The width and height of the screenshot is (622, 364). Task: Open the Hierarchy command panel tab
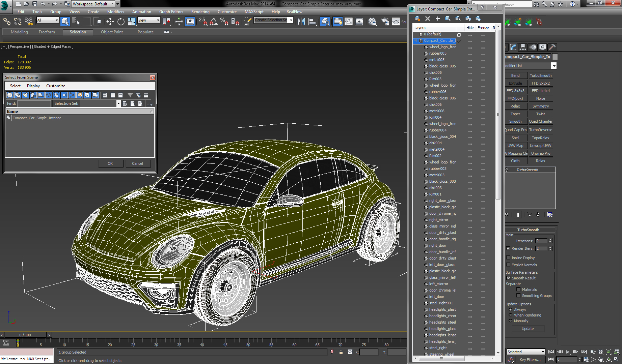pyautogui.click(x=523, y=47)
